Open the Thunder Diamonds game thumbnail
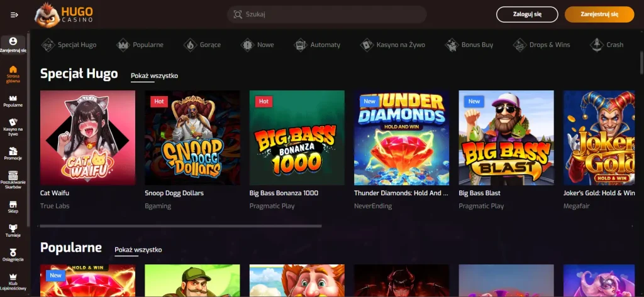 click(x=402, y=138)
